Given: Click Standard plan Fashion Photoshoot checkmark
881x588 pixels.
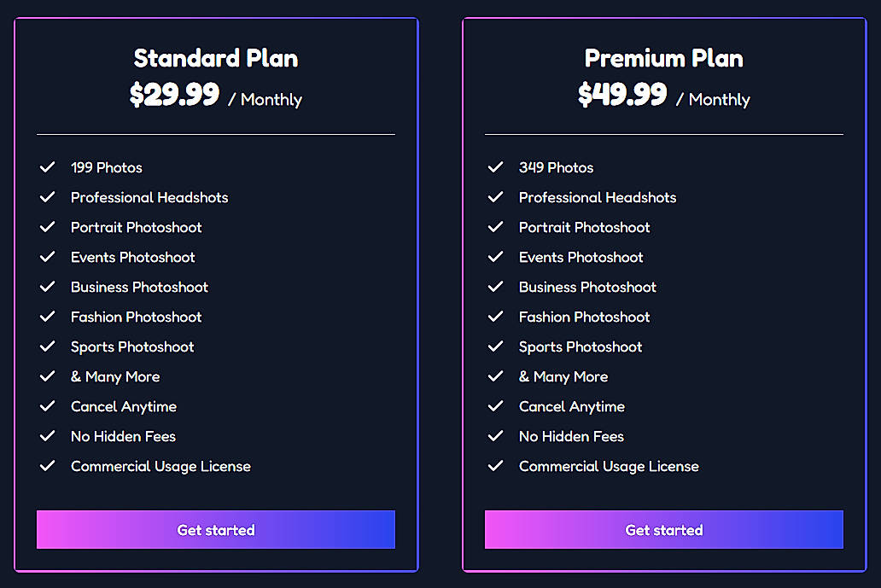Looking at the screenshot, I should pos(47,317).
